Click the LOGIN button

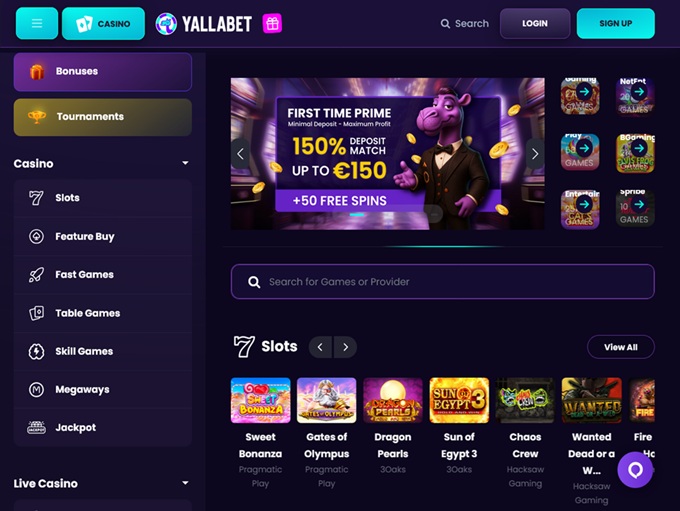coord(535,23)
